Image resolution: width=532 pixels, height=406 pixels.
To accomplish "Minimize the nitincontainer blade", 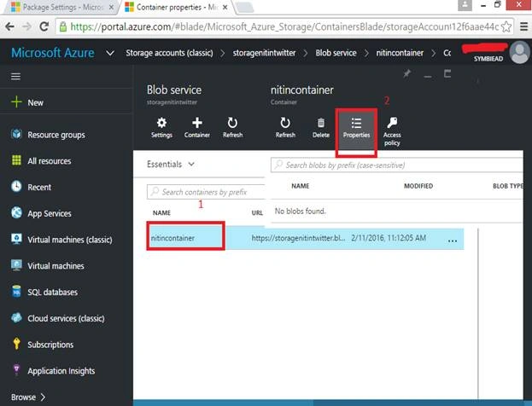I will click(x=428, y=75).
